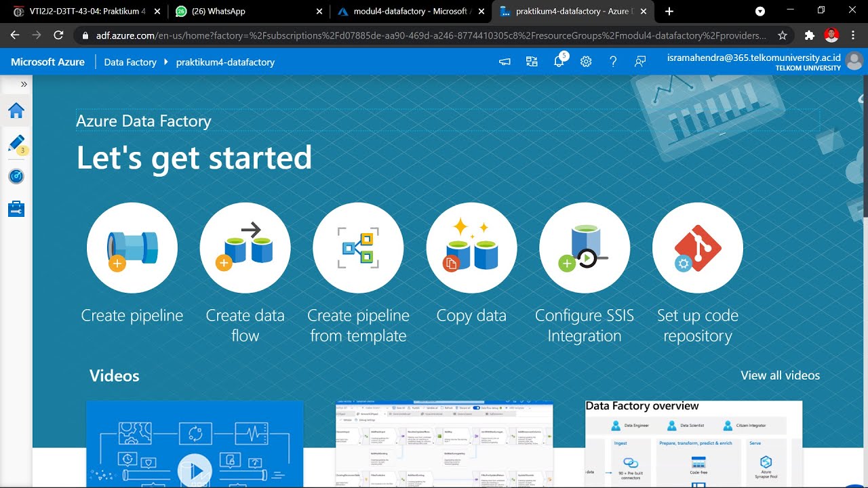Open the Author pencil hub

(x=16, y=144)
